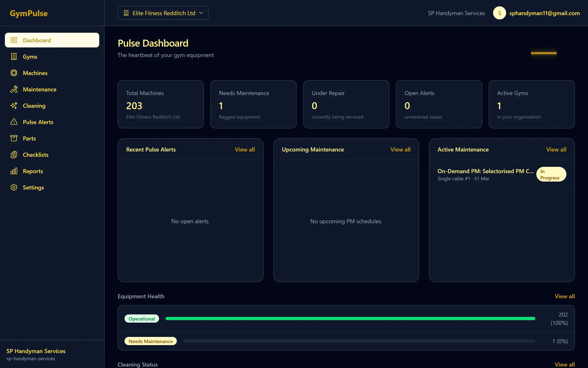Click the building icon in gym selector
Viewport: 588px width, 368px height.
point(126,13)
